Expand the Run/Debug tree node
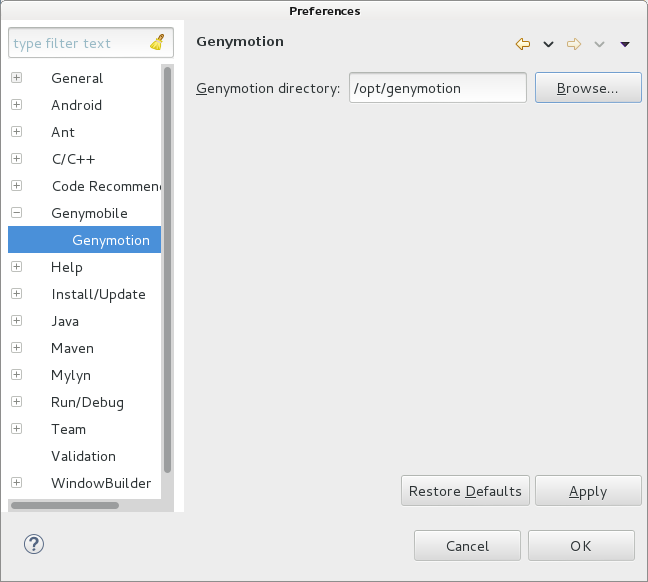648x582 pixels. click(17, 401)
